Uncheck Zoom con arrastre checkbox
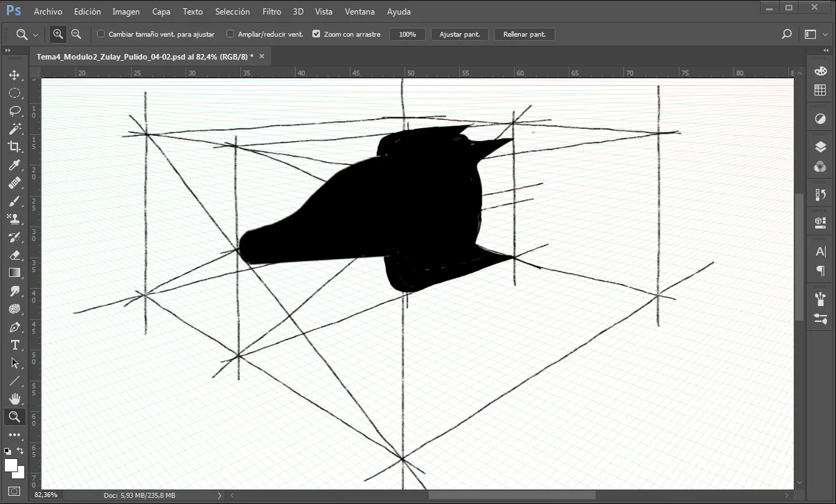The image size is (836, 504). 316,34
